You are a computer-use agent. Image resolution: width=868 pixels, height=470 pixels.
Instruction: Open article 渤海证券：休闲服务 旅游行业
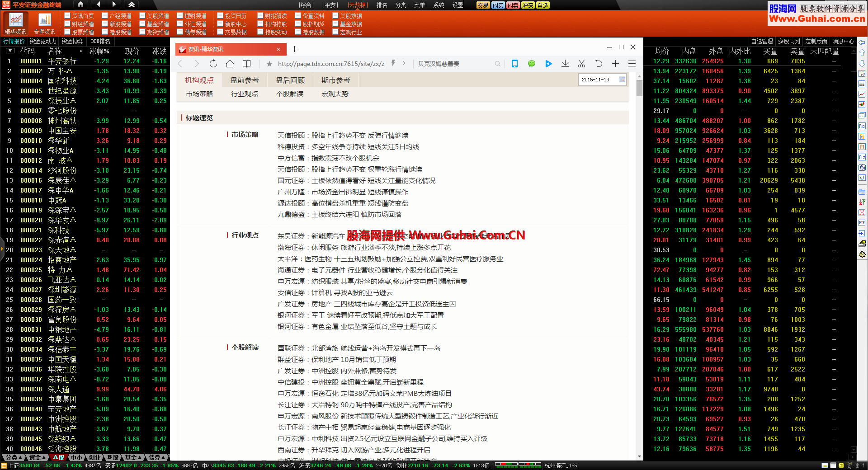click(364, 247)
